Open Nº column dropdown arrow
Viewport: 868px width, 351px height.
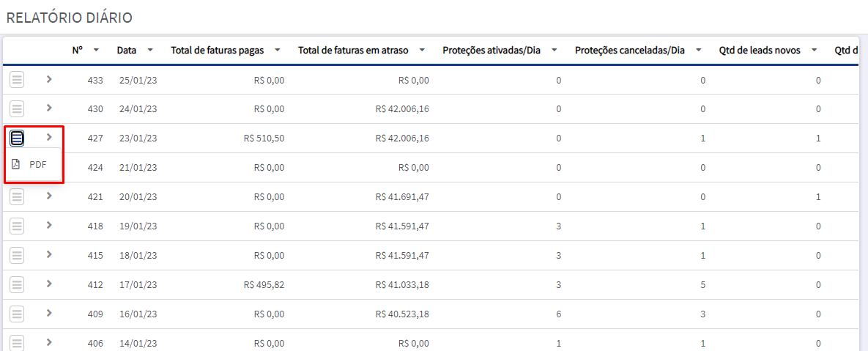click(96, 51)
